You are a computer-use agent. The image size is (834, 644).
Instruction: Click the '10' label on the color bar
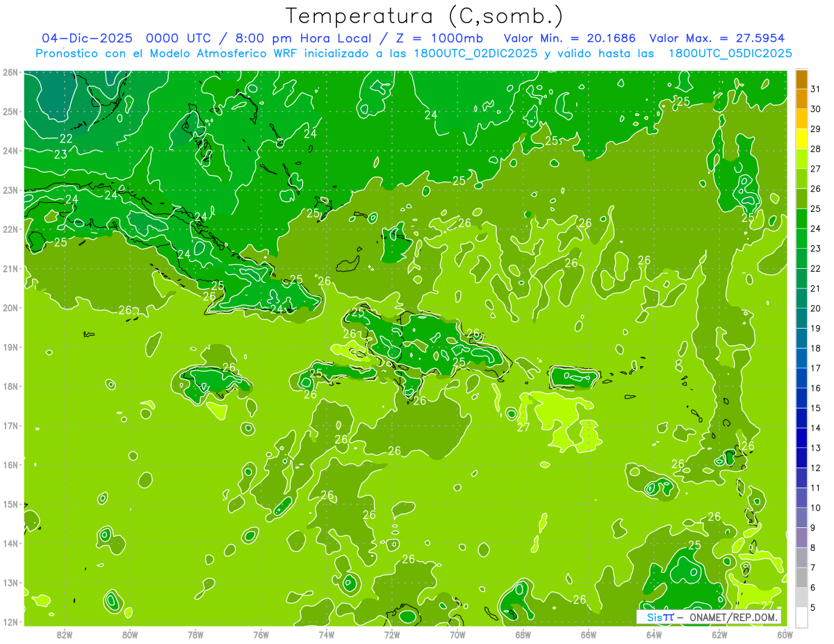pyautogui.click(x=815, y=509)
